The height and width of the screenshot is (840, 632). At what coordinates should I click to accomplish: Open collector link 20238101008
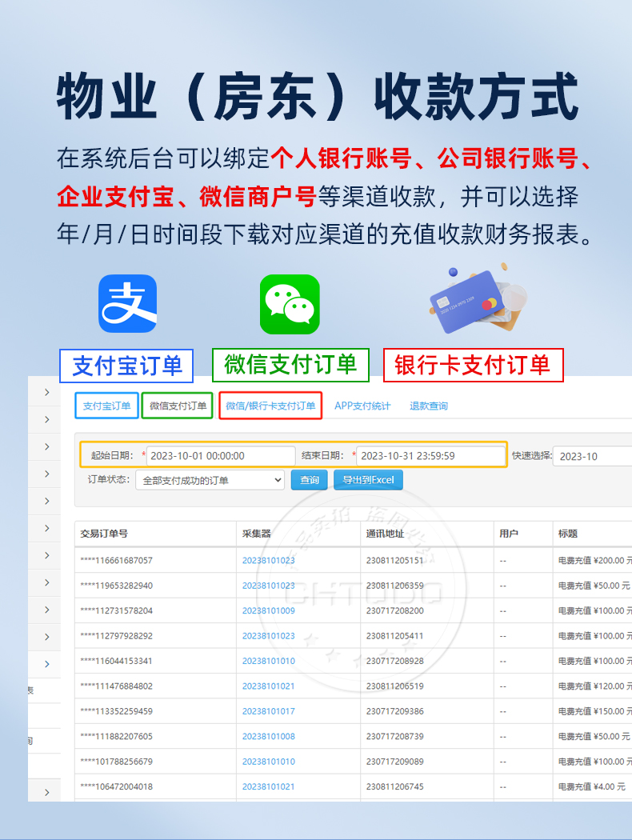(x=268, y=737)
